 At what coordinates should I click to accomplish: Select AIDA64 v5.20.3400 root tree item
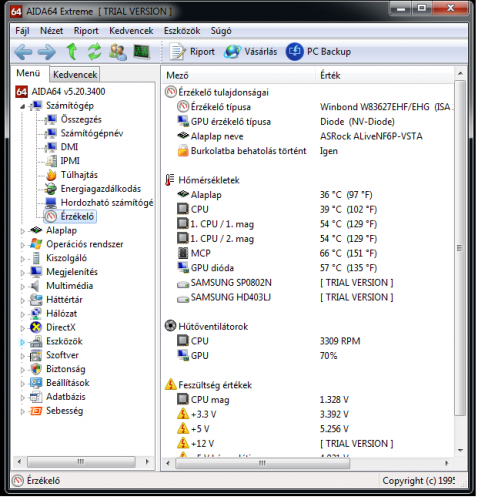click(x=60, y=92)
